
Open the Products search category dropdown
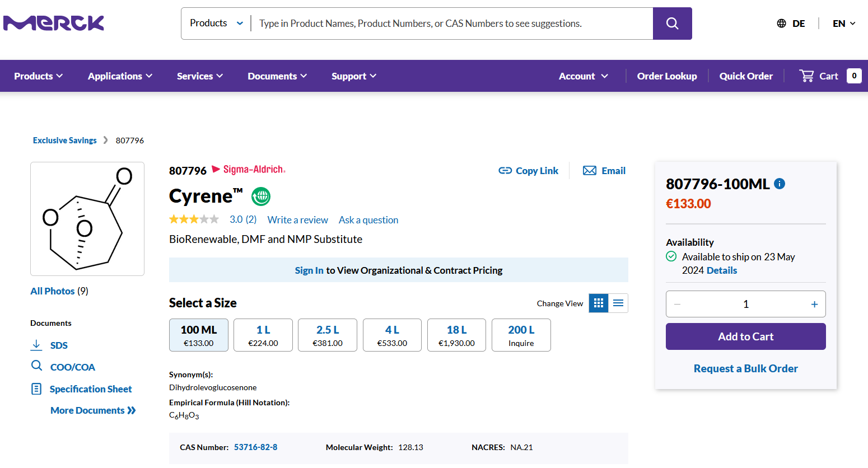coord(216,24)
